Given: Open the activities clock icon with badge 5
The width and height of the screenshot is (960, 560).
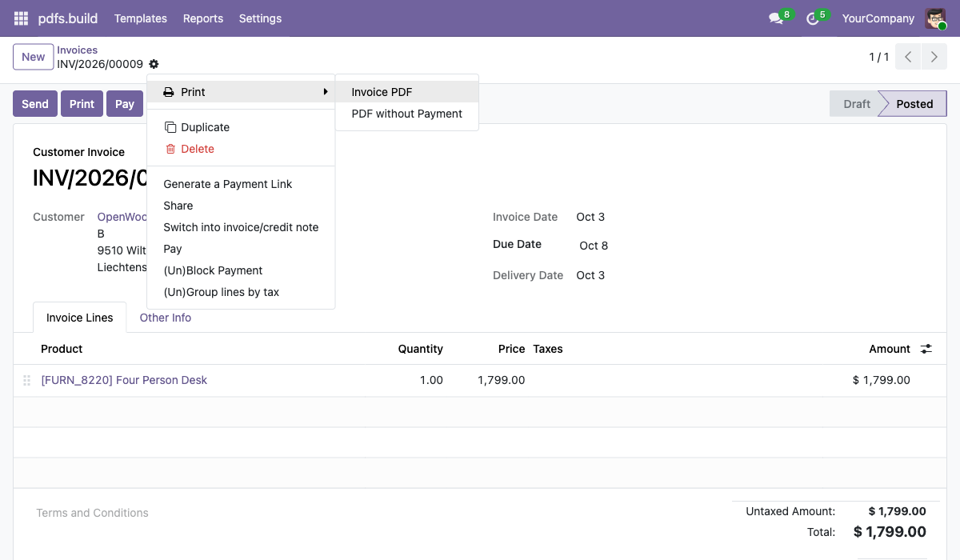Looking at the screenshot, I should pos(813,18).
